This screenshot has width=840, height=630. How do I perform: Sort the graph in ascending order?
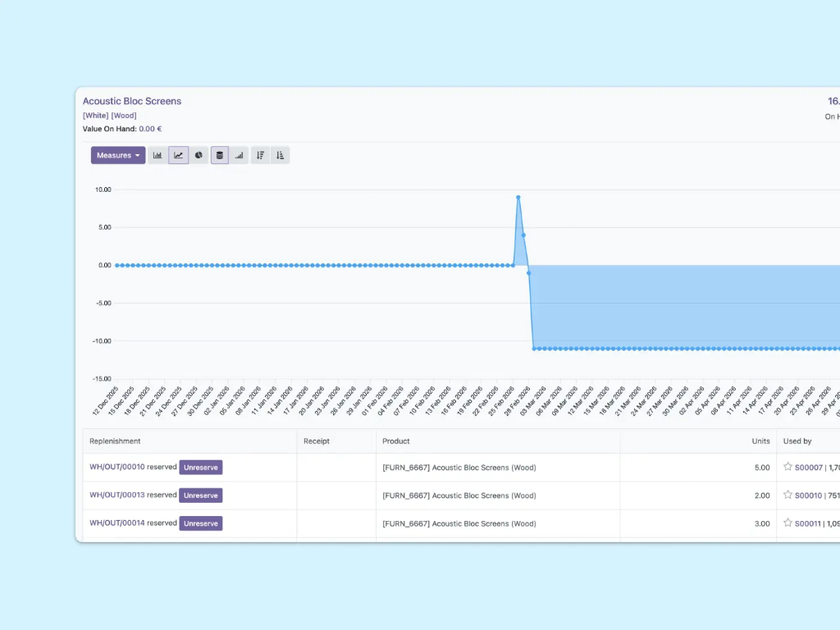280,155
